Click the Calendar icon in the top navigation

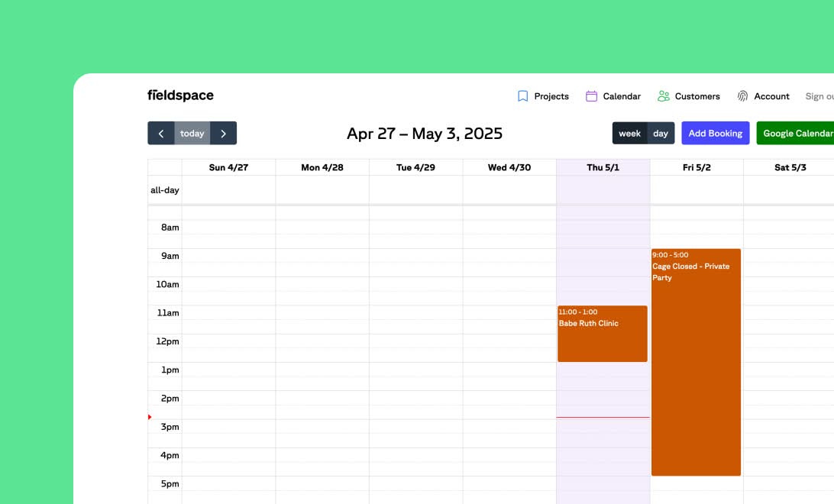(591, 96)
